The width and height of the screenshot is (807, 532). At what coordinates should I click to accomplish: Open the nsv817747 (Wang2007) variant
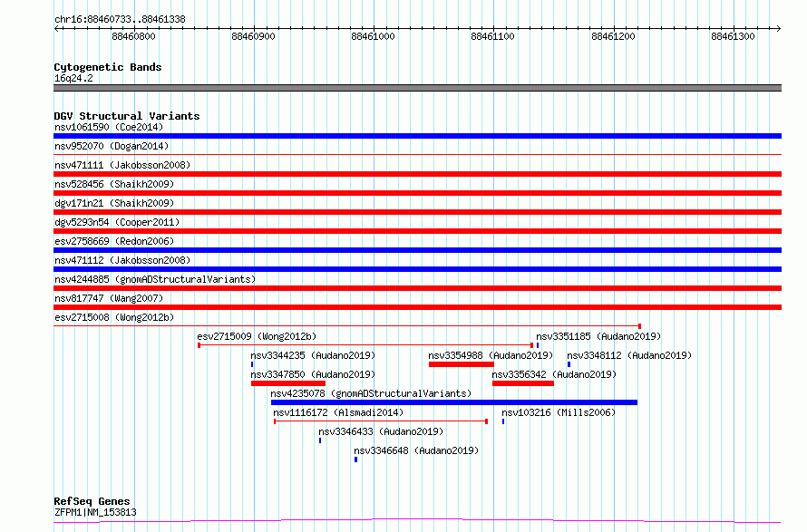(109, 298)
